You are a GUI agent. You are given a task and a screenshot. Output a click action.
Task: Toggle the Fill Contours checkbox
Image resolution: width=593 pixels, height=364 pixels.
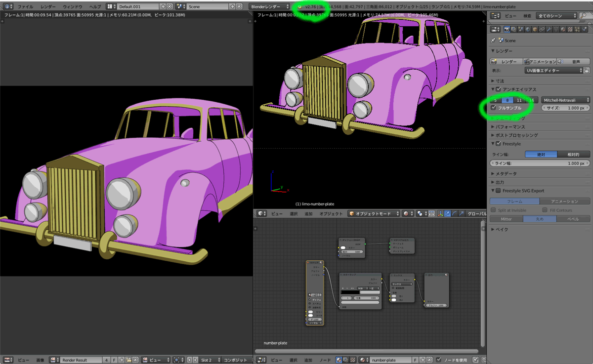(545, 210)
